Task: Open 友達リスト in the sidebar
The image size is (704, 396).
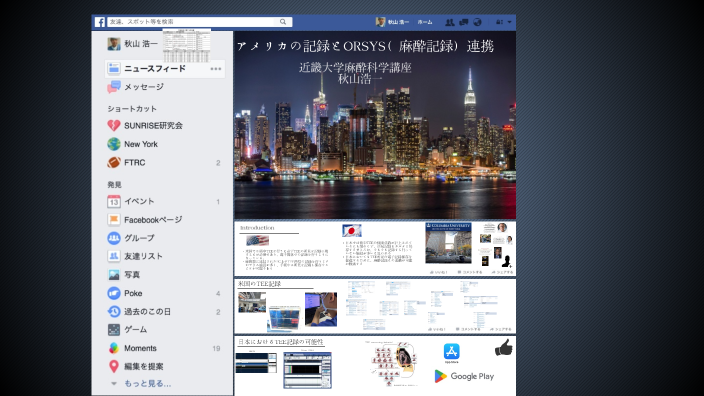Action: [x=143, y=256]
